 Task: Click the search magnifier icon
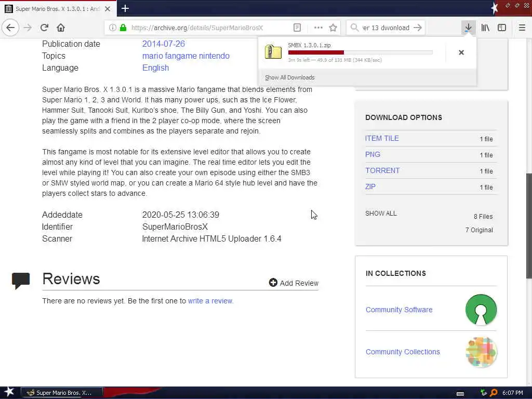tap(354, 28)
